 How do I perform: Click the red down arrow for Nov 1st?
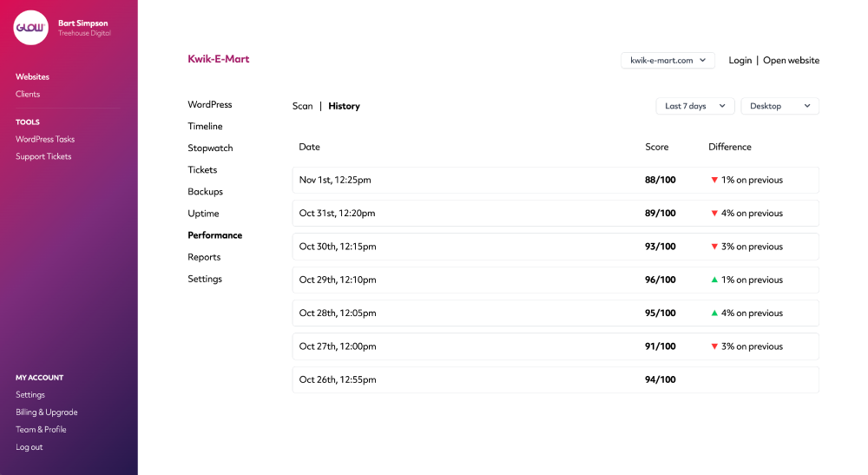(x=714, y=180)
